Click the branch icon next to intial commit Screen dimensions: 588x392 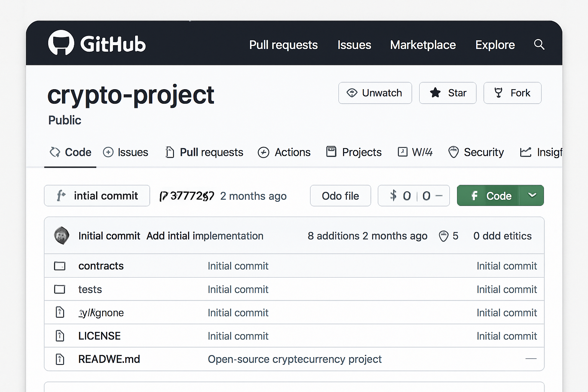click(x=61, y=196)
